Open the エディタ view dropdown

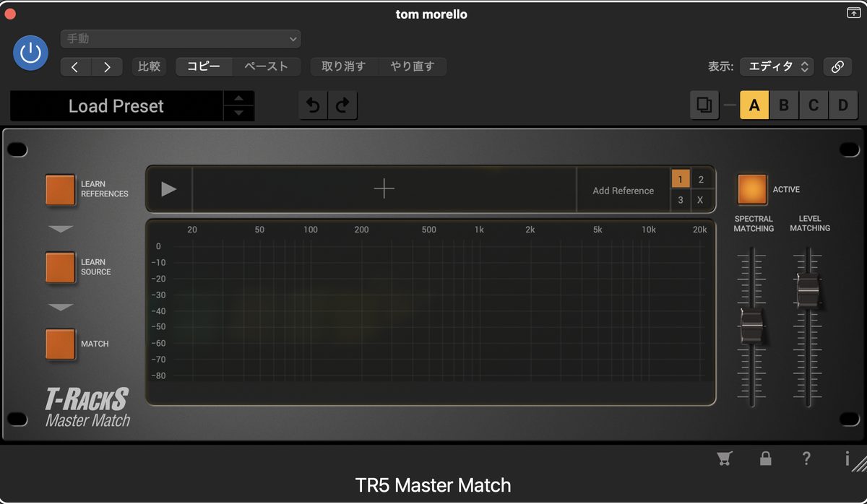point(777,66)
